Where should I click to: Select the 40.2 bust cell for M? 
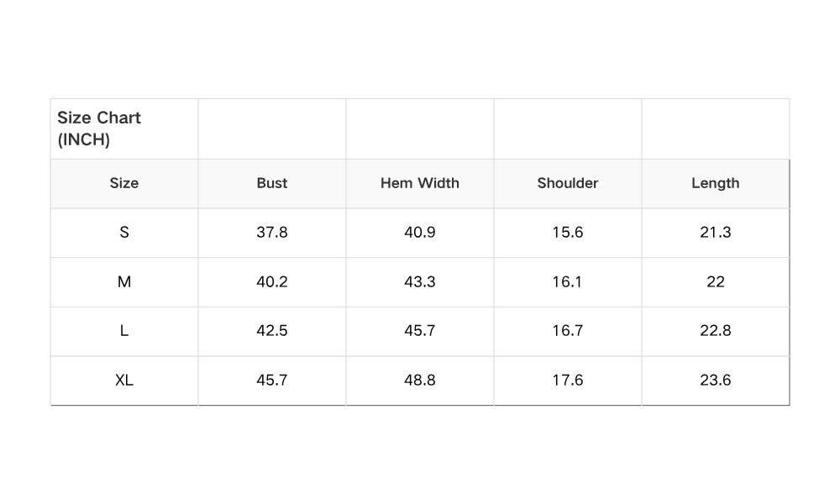pos(272,282)
